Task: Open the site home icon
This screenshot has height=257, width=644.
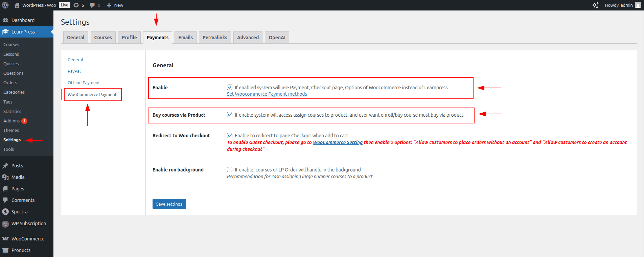Action: tap(17, 5)
